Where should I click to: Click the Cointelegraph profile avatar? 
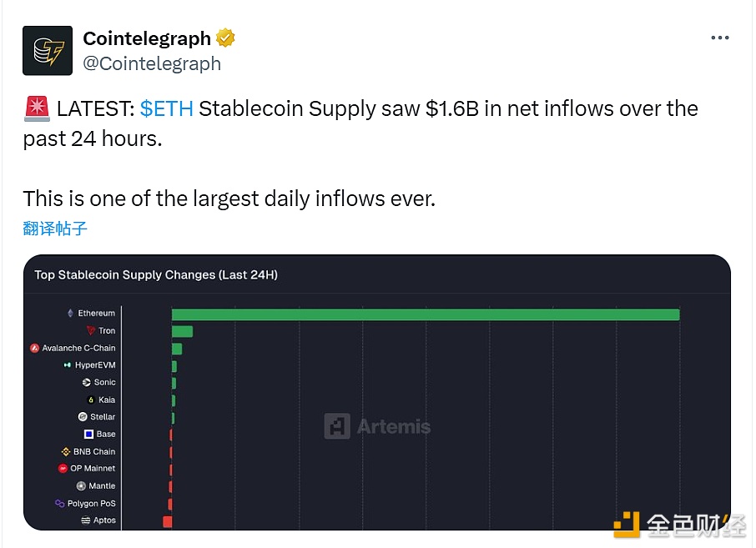tap(48, 50)
